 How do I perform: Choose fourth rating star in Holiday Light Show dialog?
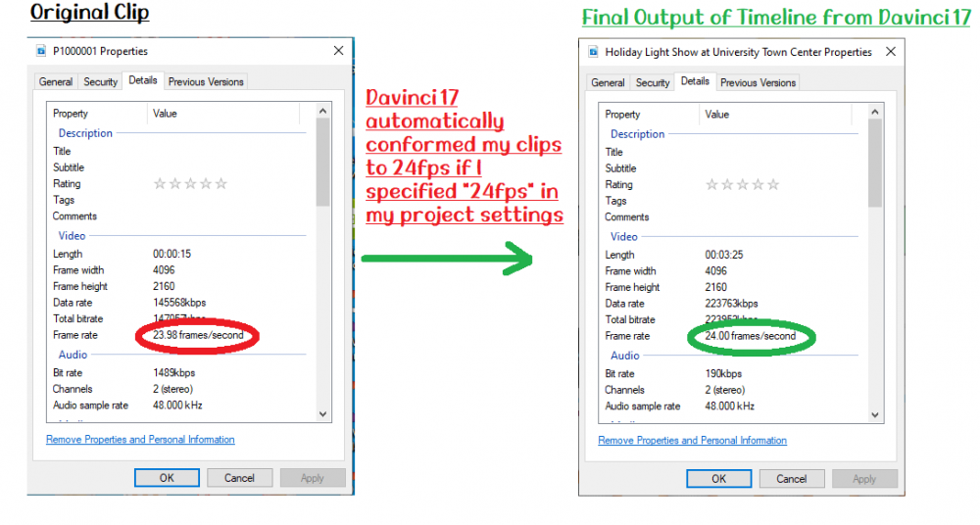(759, 184)
